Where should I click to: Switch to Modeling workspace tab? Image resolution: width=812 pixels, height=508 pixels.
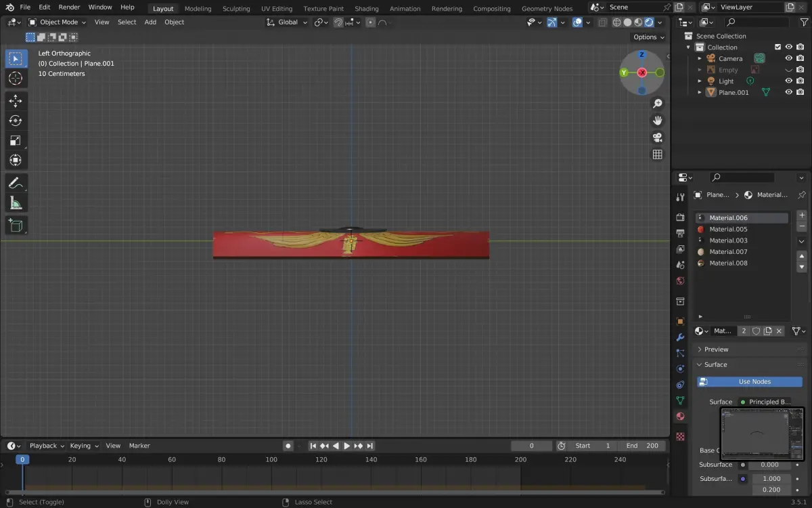(198, 9)
